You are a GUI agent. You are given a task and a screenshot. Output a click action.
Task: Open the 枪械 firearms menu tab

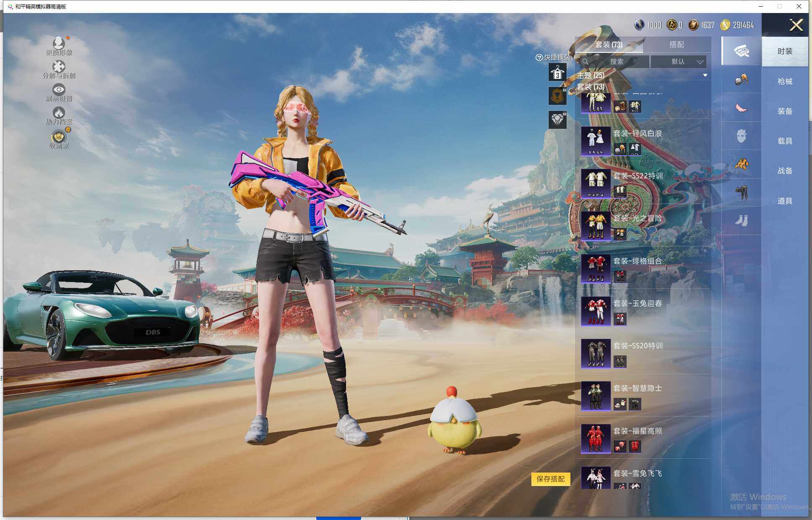point(785,81)
